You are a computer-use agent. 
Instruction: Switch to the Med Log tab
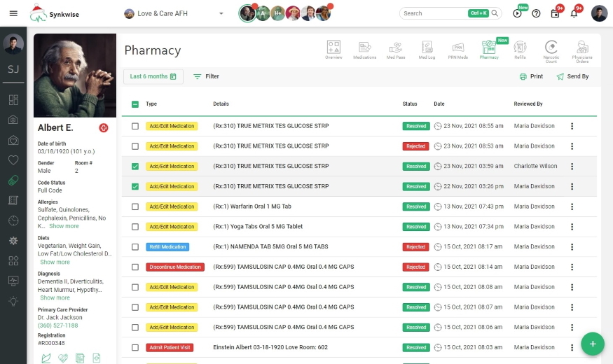[427, 49]
